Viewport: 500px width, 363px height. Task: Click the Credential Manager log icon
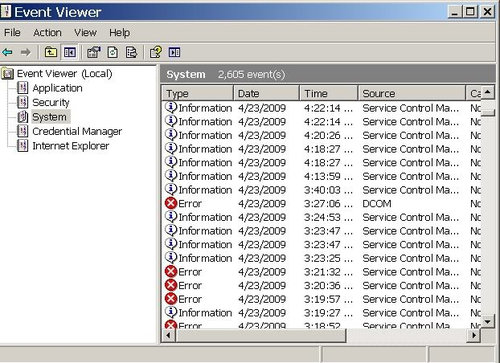[x=23, y=131]
